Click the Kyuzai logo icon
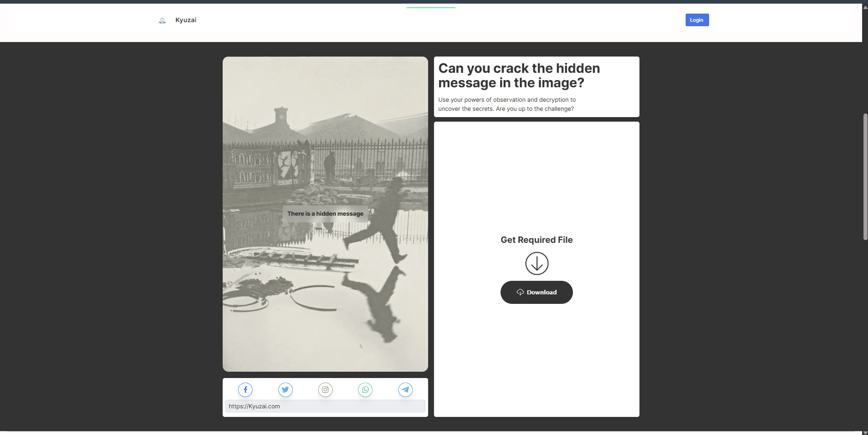 (162, 20)
